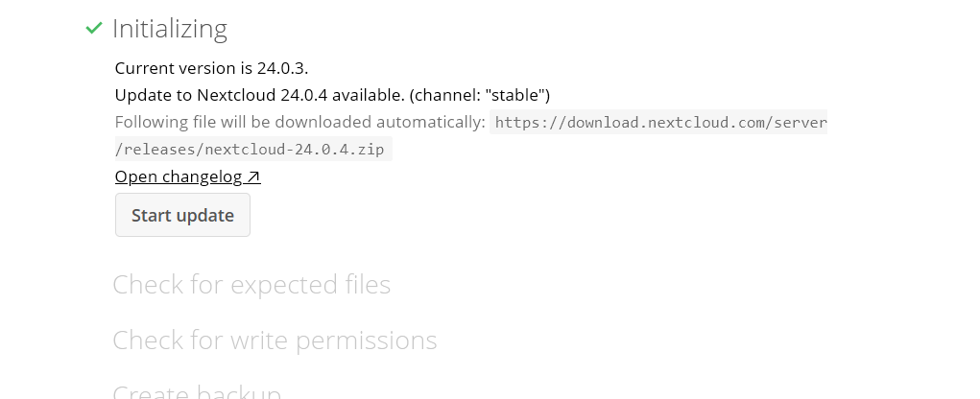
Task: Click the Start update button
Action: [x=182, y=215]
